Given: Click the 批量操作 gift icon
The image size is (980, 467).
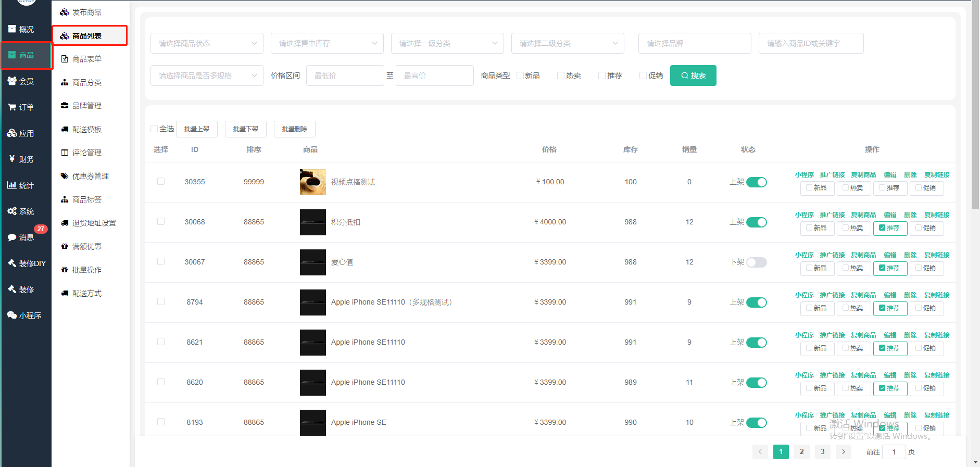Looking at the screenshot, I should pyautogui.click(x=65, y=270).
